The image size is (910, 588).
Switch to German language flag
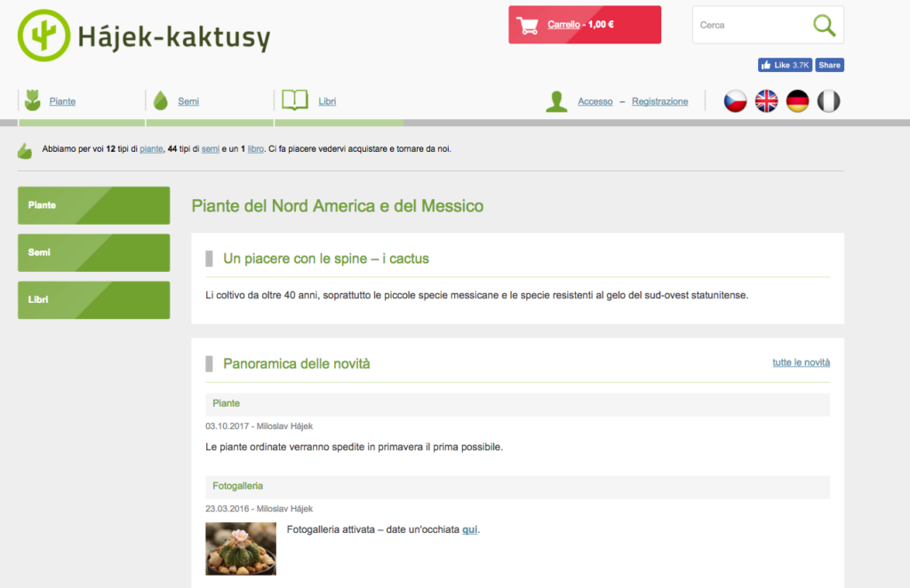[x=797, y=101]
